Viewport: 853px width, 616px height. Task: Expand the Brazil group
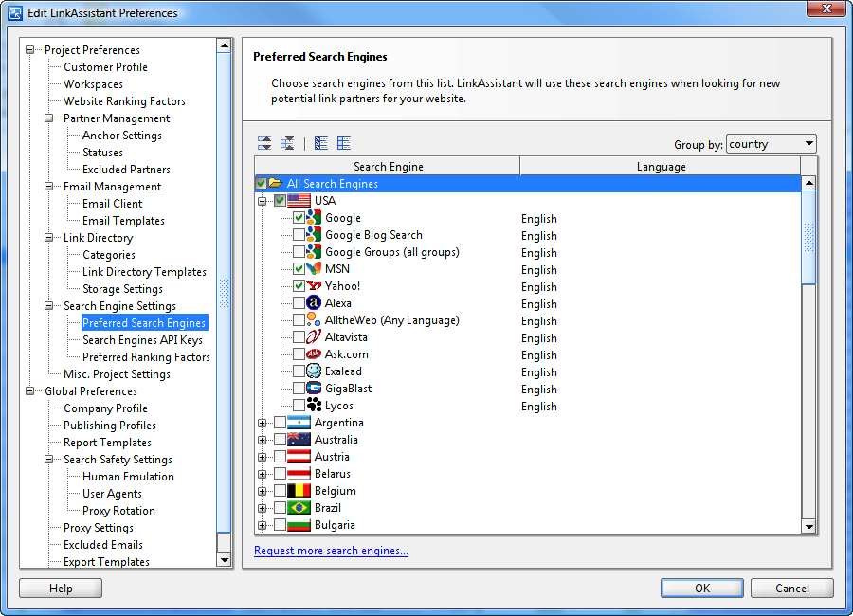(x=263, y=508)
